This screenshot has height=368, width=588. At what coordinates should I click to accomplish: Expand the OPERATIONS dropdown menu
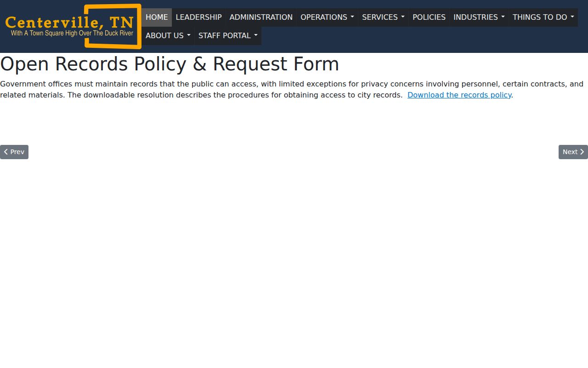(327, 17)
